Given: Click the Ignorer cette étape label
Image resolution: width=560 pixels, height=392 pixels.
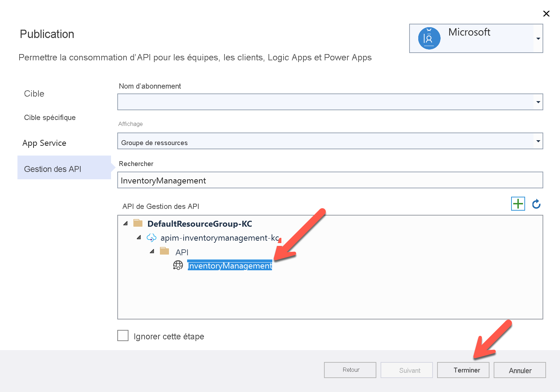Looking at the screenshot, I should pyautogui.click(x=169, y=337).
